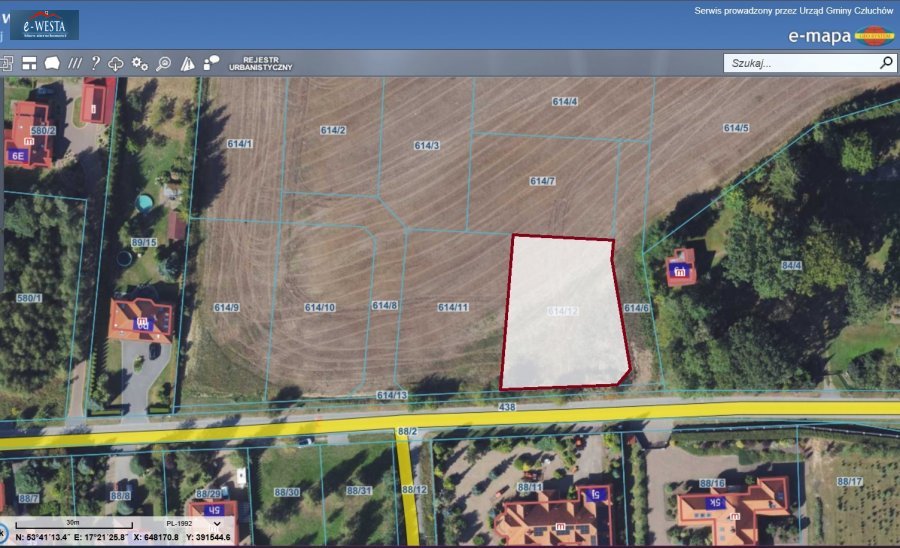Click the cloud download icon

[116, 63]
